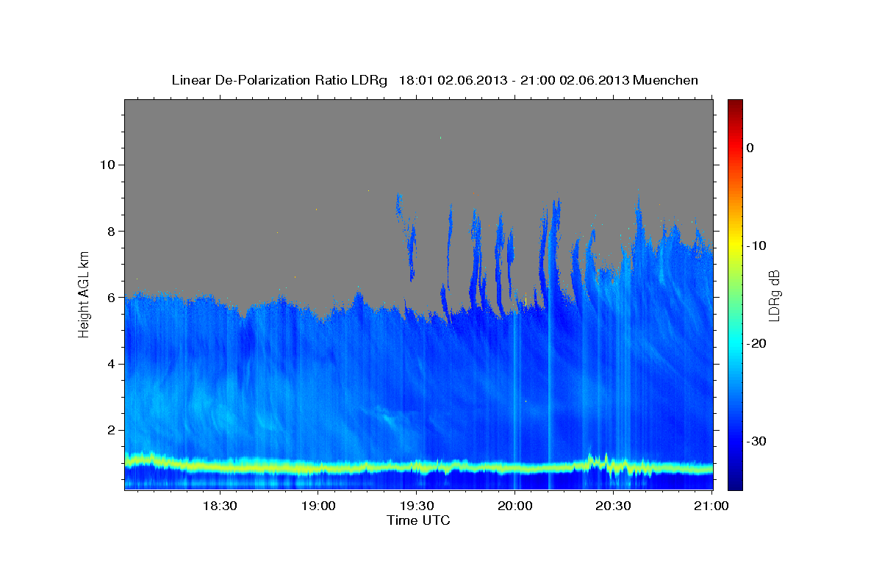Click the "Height AGL km" axis label

point(85,293)
